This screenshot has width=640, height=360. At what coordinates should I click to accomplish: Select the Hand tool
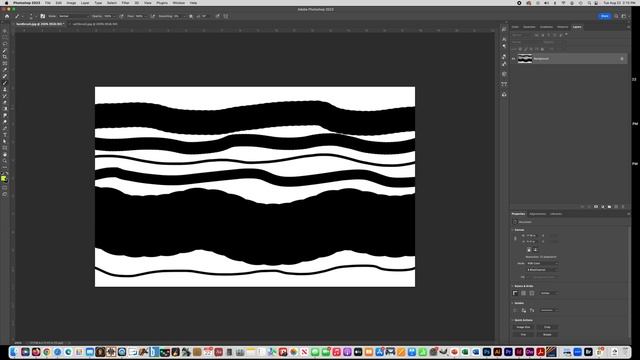click(5, 154)
